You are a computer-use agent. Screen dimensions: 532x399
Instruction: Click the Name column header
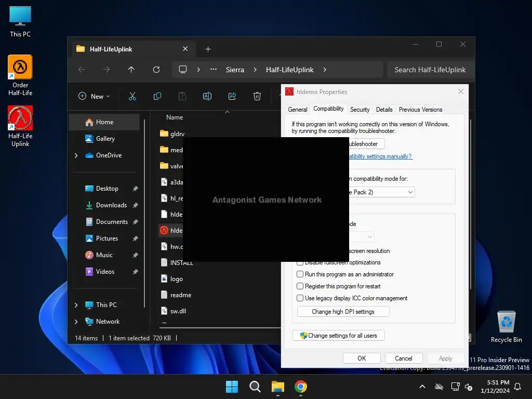tap(175, 117)
